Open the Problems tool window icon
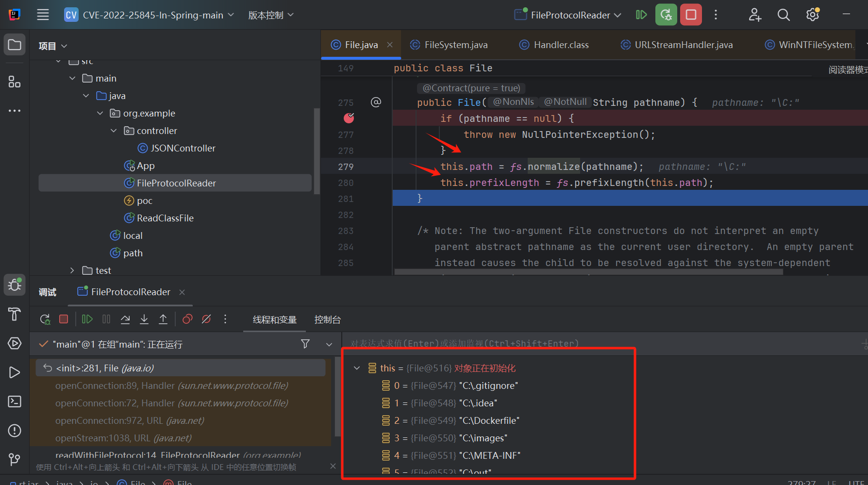This screenshot has height=485, width=868. [x=15, y=431]
